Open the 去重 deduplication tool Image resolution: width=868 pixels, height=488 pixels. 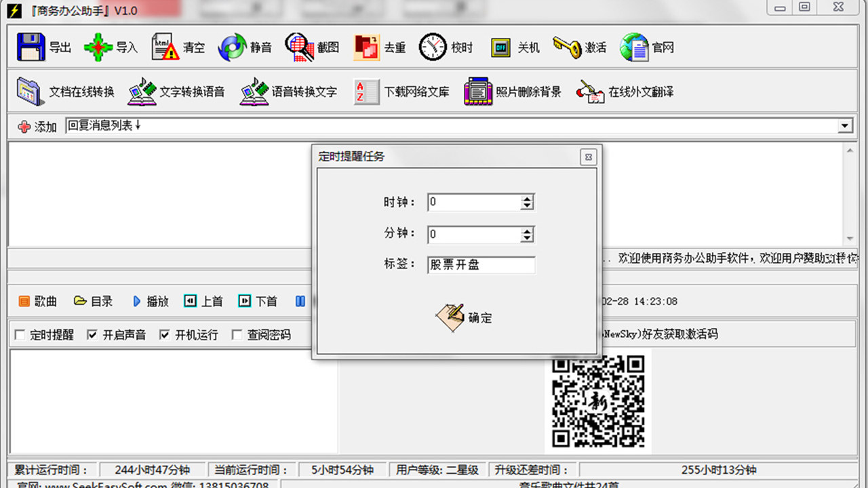click(x=378, y=47)
